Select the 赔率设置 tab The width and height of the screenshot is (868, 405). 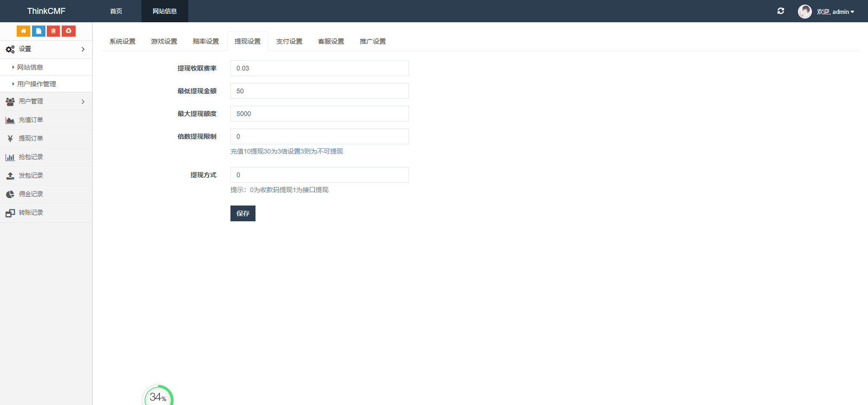206,41
